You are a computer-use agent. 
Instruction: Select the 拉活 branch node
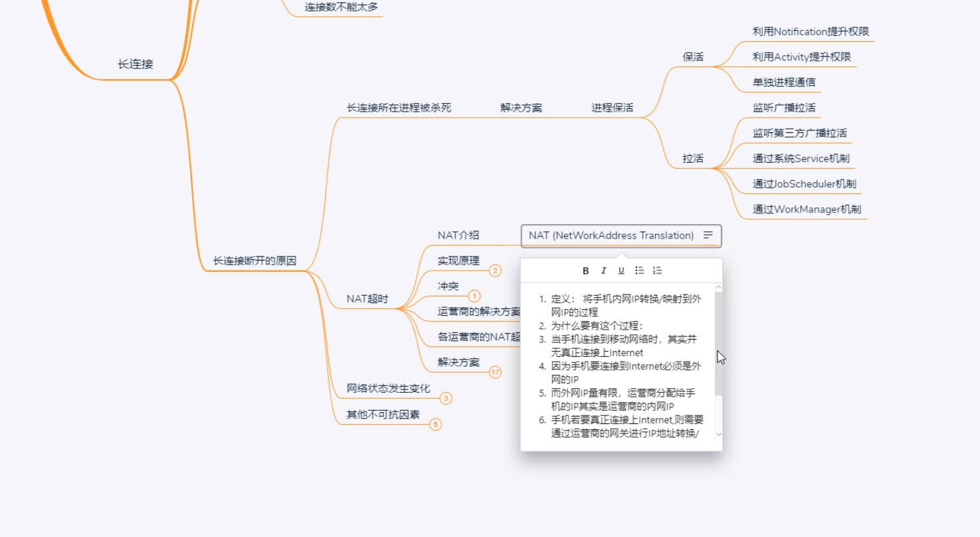tap(693, 159)
